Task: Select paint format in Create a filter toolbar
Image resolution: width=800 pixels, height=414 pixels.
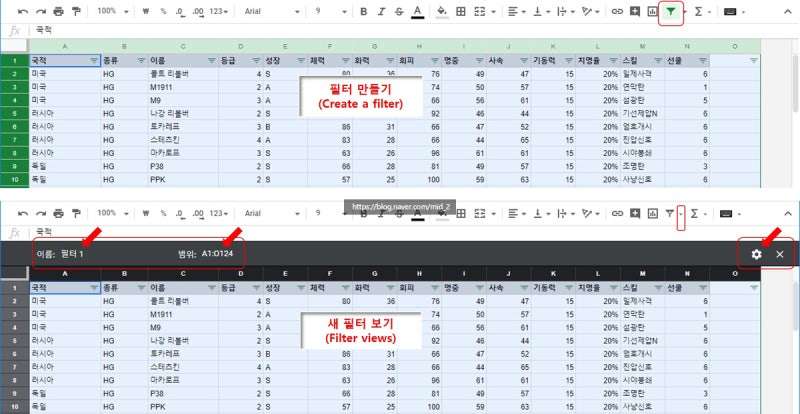Action: [76, 11]
